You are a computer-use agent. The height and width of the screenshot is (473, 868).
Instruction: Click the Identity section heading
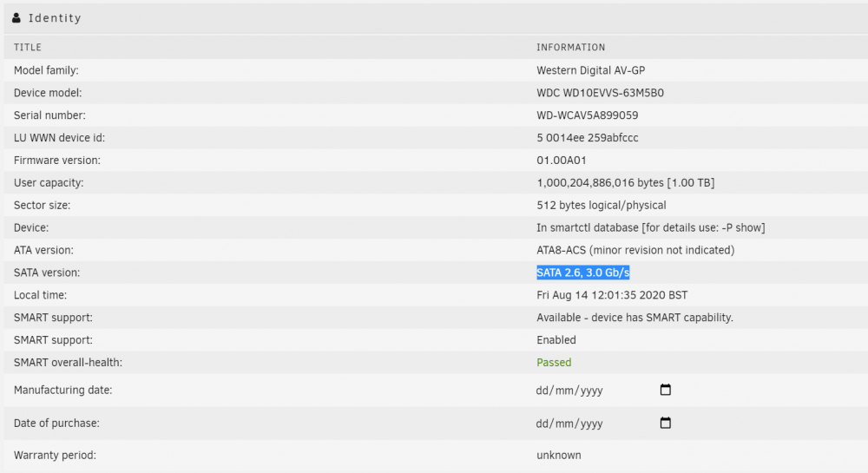[55, 18]
